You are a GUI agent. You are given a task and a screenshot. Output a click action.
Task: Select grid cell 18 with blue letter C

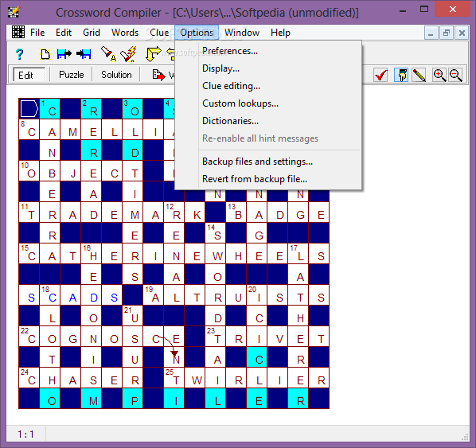pyautogui.click(x=50, y=294)
